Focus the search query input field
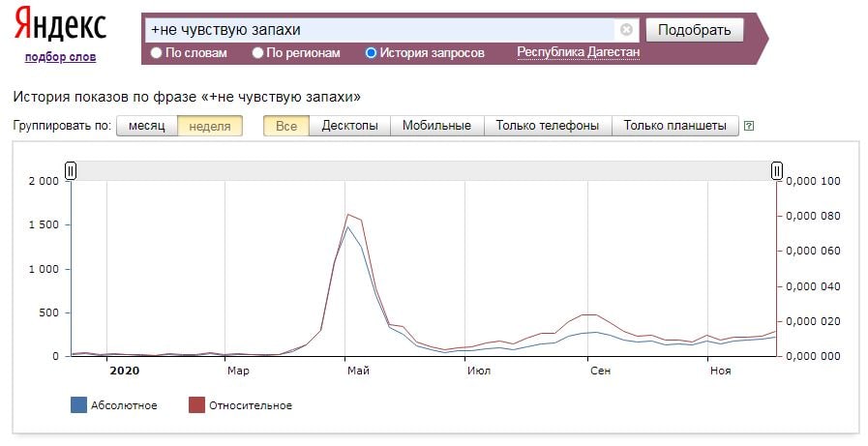The width and height of the screenshot is (868, 446). pos(382,30)
